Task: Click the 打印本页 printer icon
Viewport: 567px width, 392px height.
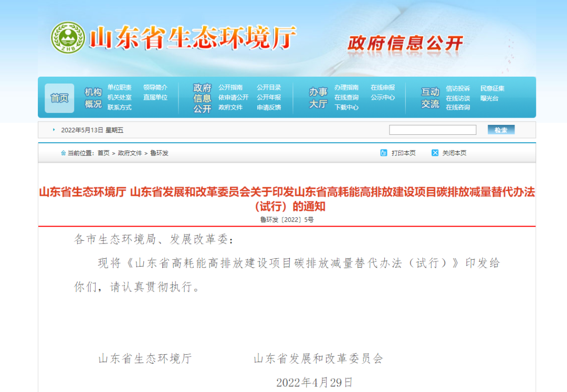Action: [x=384, y=153]
